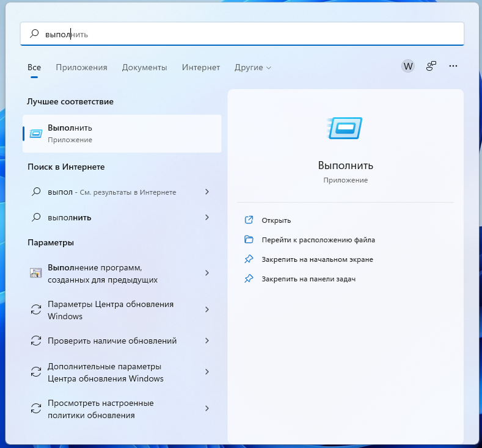Click the refresh icon beside Проверить наличие обновлений
This screenshot has width=482, height=448.
click(x=36, y=341)
